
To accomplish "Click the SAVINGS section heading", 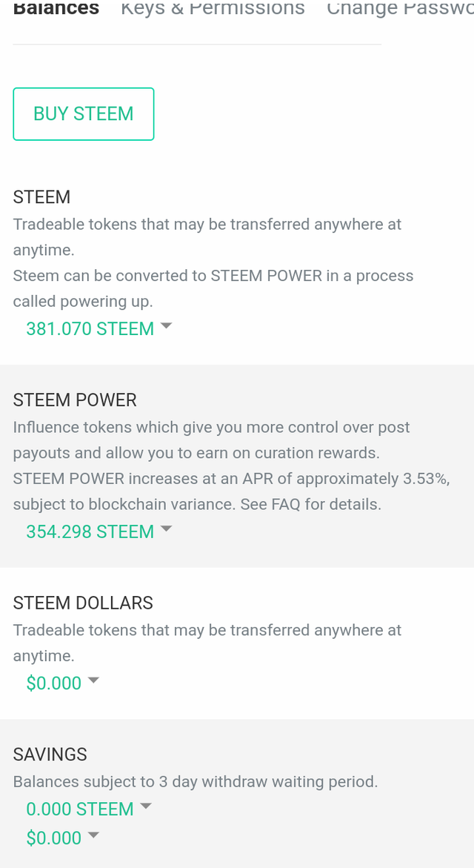I will point(50,755).
